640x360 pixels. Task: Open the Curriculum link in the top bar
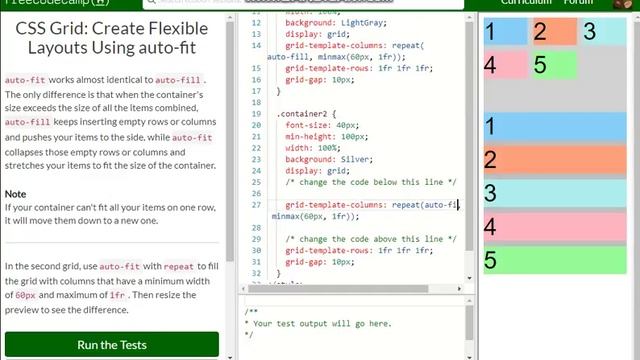526,2
